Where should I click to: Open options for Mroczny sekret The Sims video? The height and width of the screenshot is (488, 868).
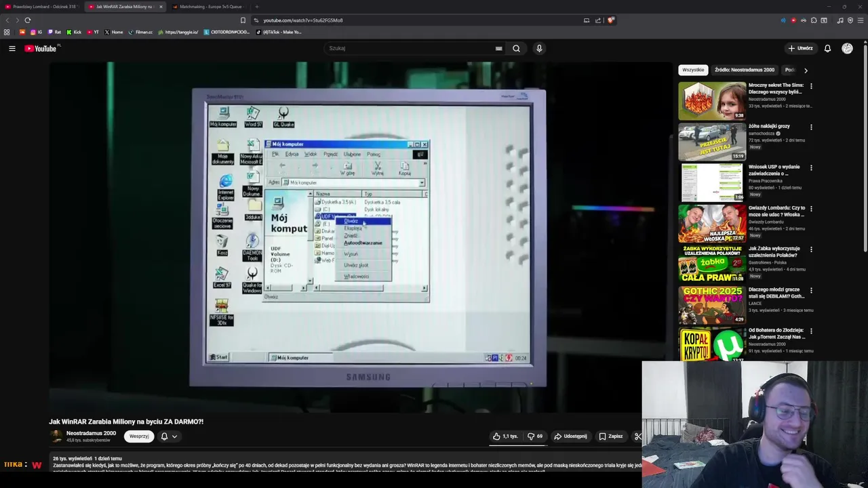(810, 86)
